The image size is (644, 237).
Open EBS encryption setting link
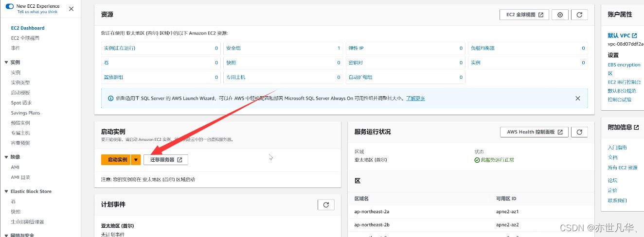coord(624,65)
